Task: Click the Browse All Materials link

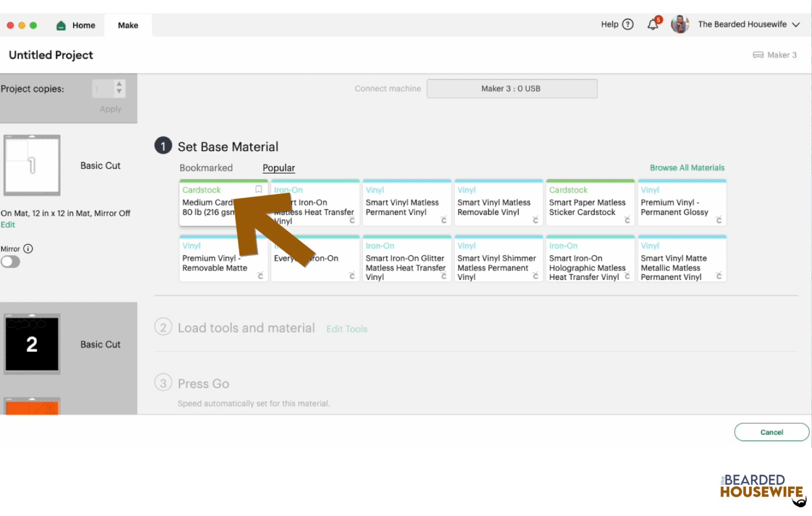Action: click(687, 167)
